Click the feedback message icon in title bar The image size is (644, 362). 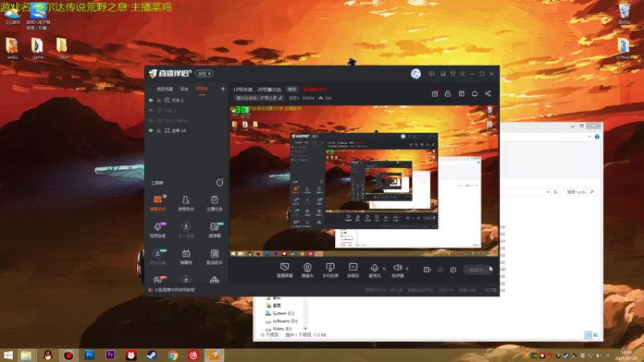(x=431, y=74)
